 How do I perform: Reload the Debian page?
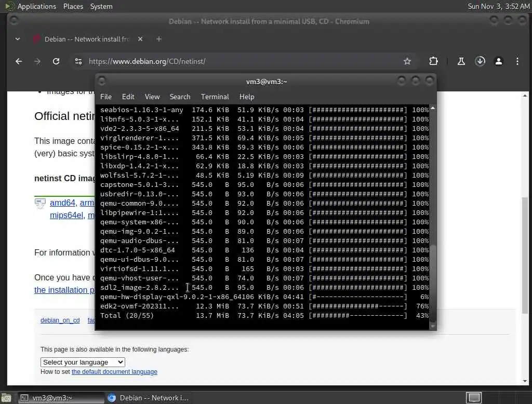tap(56, 61)
